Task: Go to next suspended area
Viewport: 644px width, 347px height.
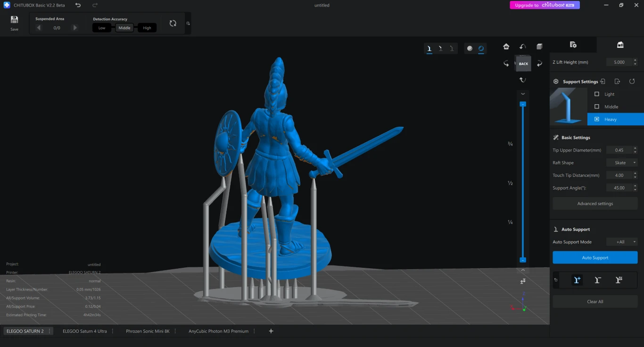Action: (74, 28)
